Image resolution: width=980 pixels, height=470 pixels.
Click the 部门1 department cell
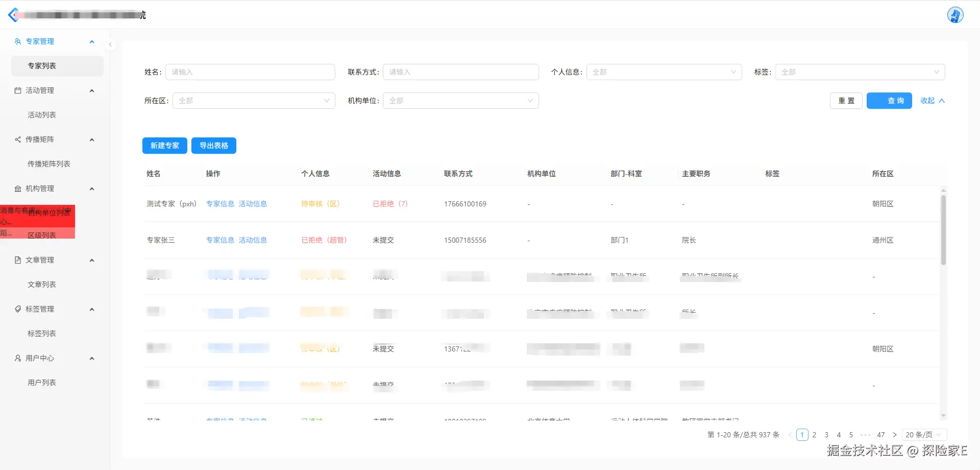point(620,240)
